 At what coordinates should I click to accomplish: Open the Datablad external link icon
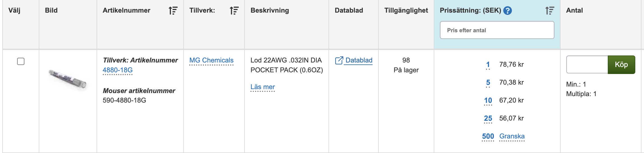[339, 61]
